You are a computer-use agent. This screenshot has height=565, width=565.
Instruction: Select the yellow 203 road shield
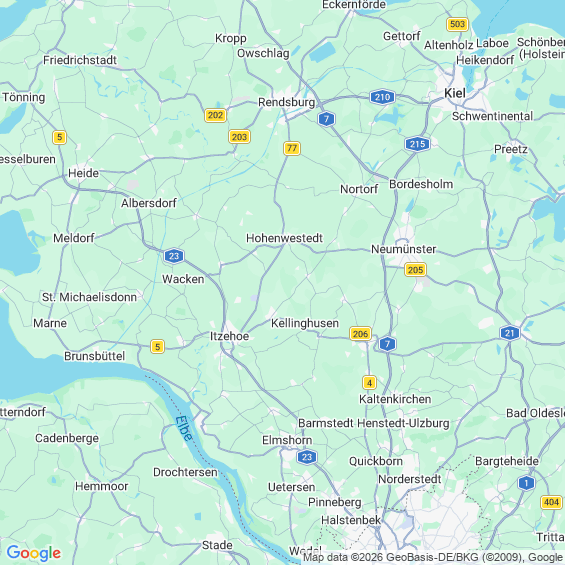pyautogui.click(x=240, y=137)
